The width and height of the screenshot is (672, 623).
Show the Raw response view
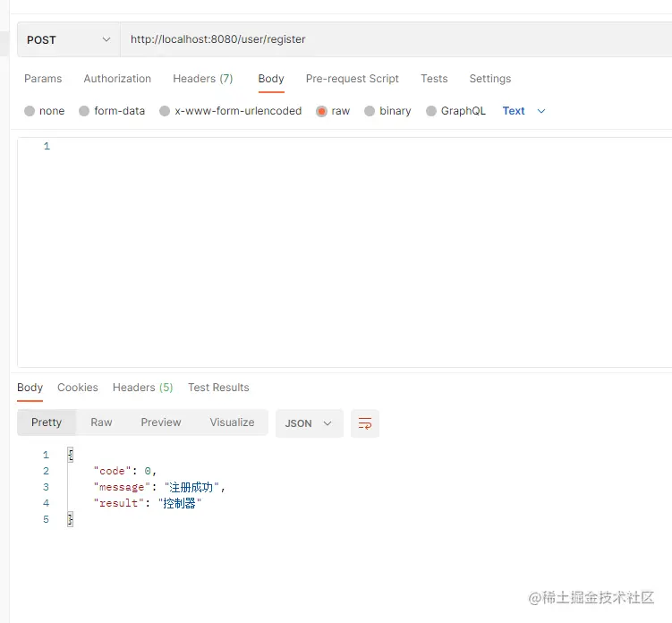pos(101,422)
